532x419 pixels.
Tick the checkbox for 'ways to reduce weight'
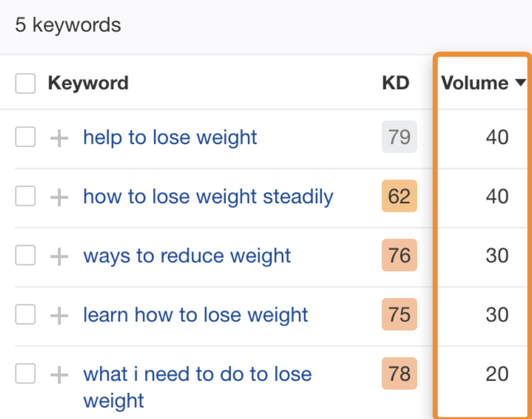(25, 255)
